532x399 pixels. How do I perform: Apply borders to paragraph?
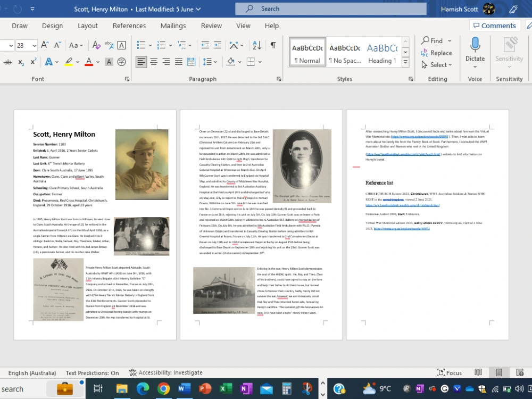pos(251,62)
